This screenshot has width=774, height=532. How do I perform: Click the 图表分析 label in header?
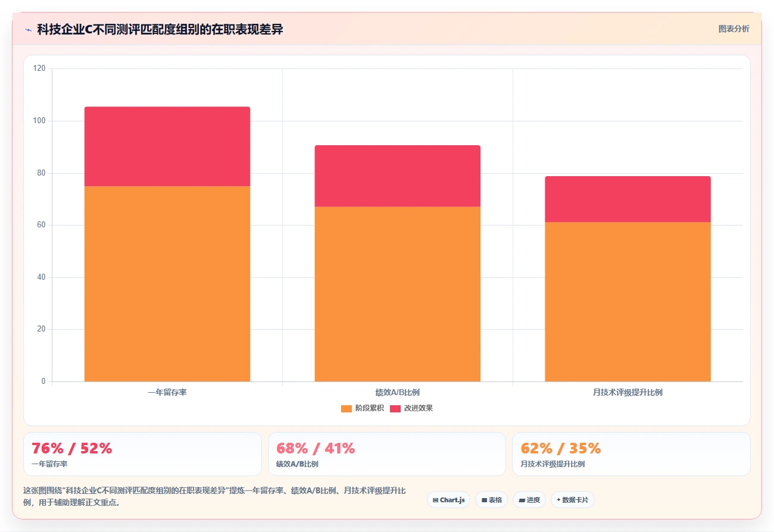tap(734, 29)
